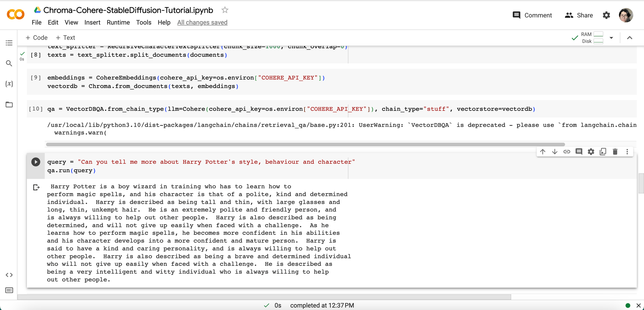This screenshot has height=310, width=644.
Task: Open the Edit menu
Action: pyautogui.click(x=53, y=22)
